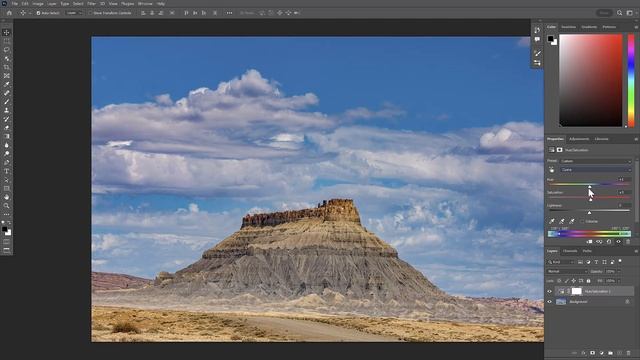This screenshot has width=640, height=360.
Task: Switch to the Gradients tab
Action: 589,27
